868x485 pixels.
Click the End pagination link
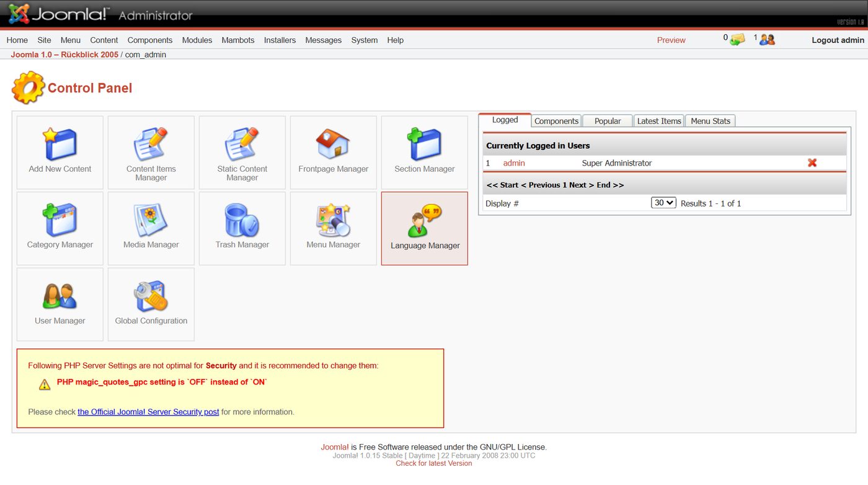click(603, 185)
